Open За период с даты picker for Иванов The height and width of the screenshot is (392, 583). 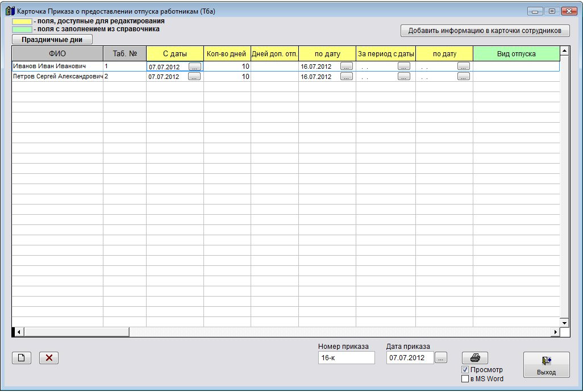[x=404, y=66]
